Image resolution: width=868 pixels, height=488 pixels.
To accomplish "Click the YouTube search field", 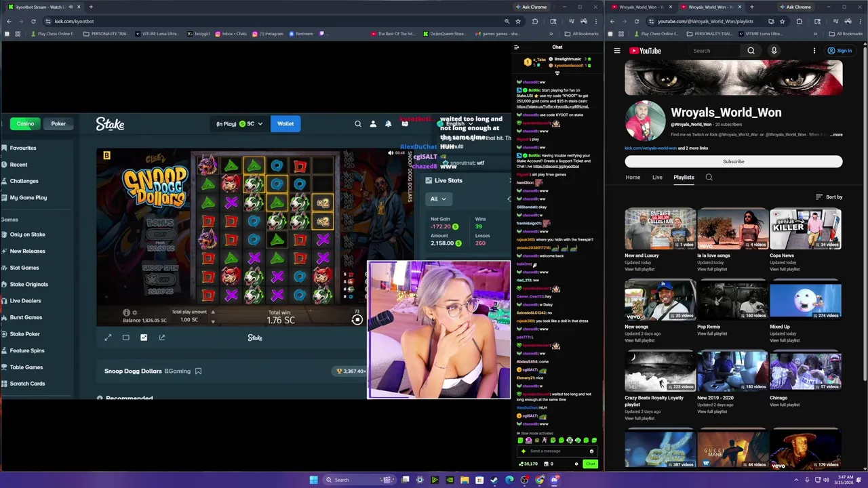I will 715,51.
